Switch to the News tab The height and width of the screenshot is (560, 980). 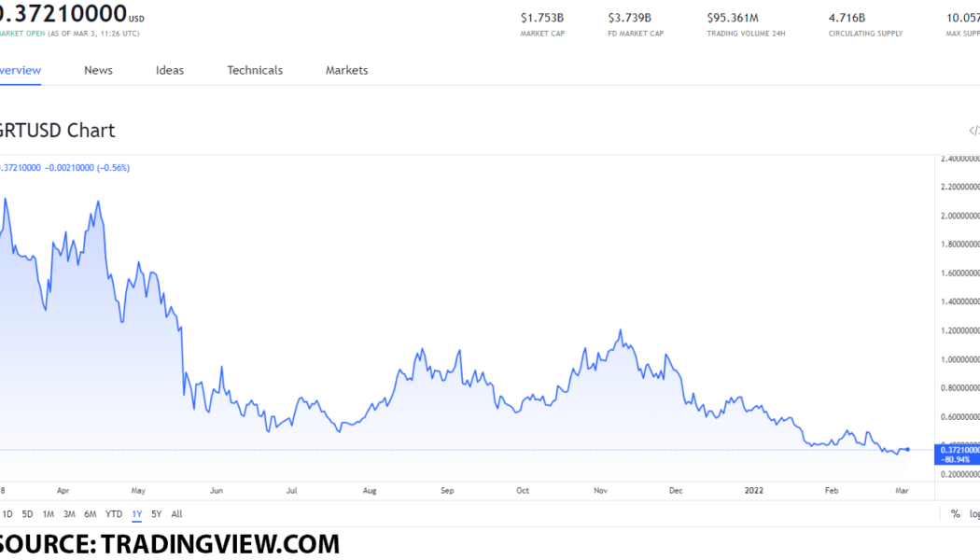point(98,70)
